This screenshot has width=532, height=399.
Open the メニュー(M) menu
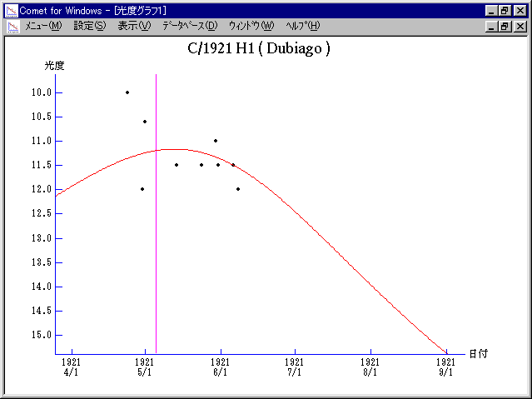click(43, 26)
